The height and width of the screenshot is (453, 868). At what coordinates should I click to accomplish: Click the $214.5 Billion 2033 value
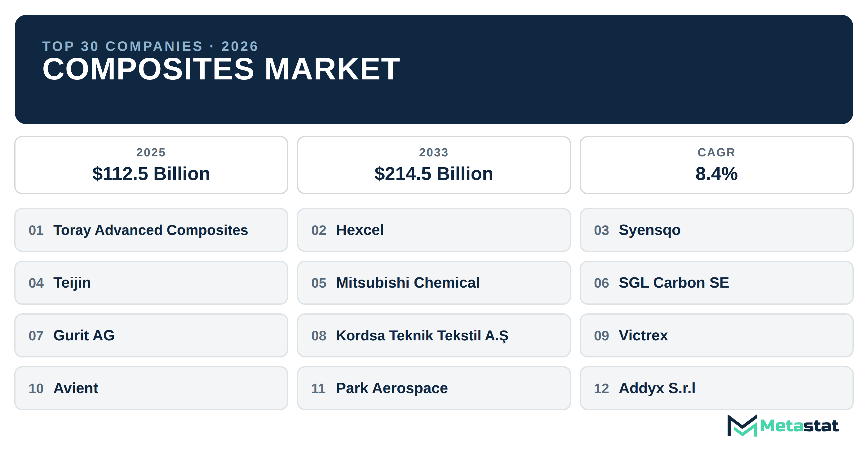434,174
